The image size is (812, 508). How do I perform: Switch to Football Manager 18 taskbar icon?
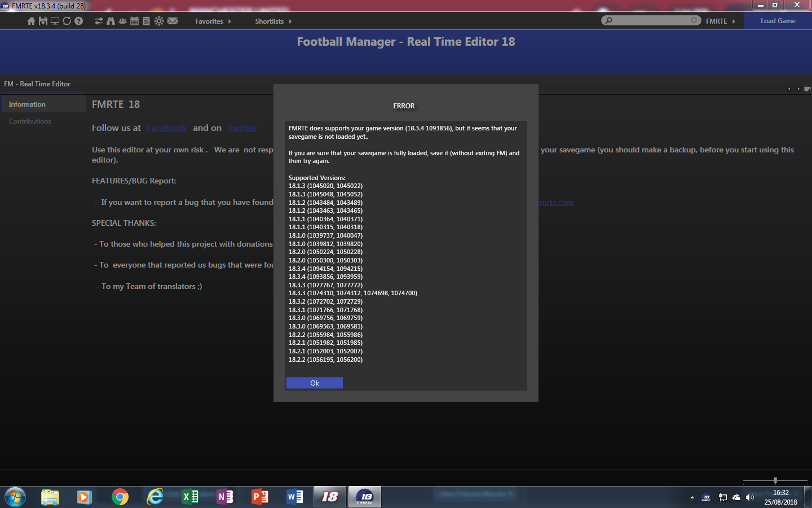coord(330,497)
